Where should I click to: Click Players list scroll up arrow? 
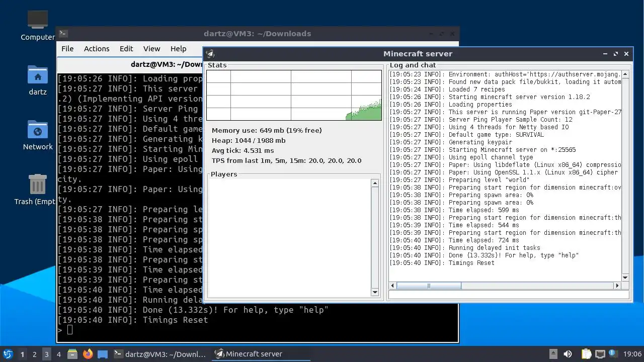375,184
